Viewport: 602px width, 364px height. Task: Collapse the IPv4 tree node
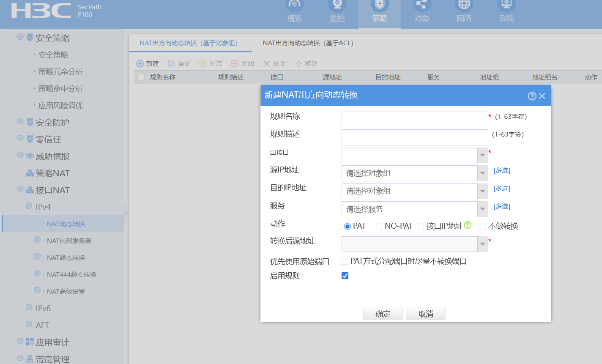(x=29, y=205)
